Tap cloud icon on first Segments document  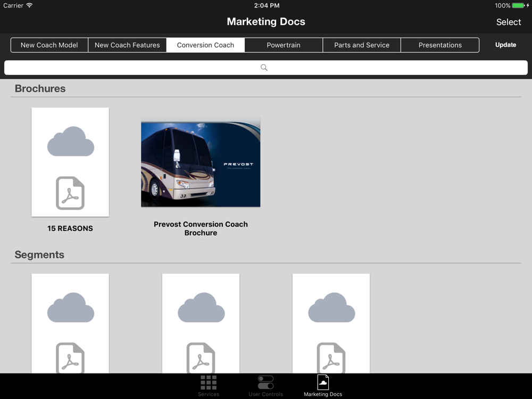coord(71,307)
